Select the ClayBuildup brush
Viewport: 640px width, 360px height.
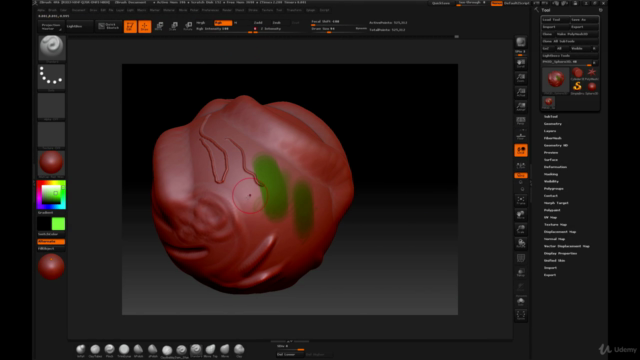point(167,351)
